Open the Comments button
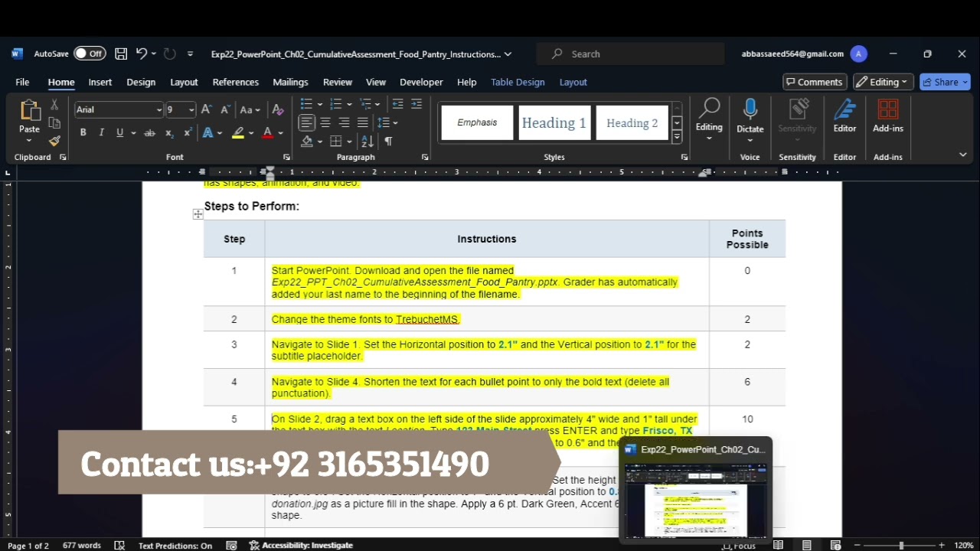This screenshot has height=551, width=980. point(814,82)
